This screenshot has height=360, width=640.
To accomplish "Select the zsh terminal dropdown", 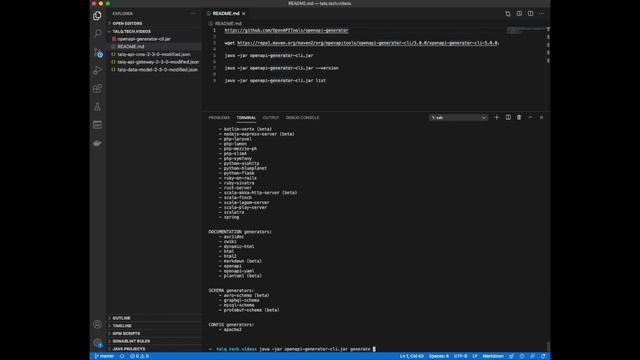I will point(458,118).
